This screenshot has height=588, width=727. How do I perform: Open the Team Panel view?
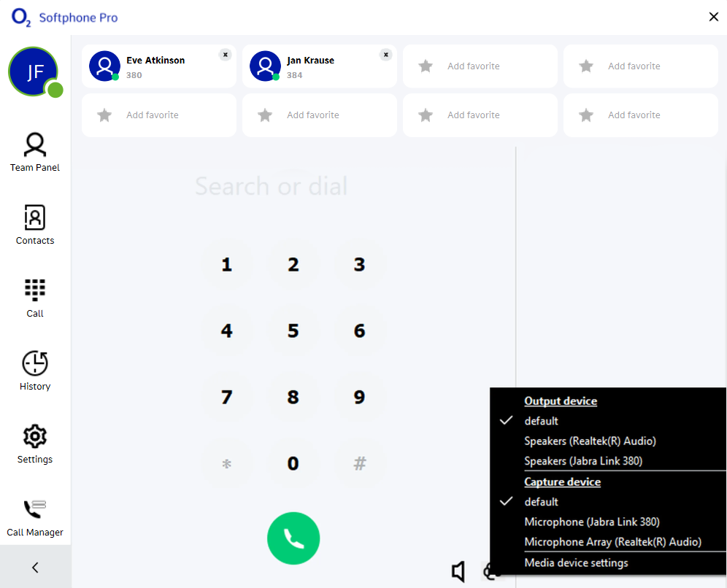tap(35, 152)
